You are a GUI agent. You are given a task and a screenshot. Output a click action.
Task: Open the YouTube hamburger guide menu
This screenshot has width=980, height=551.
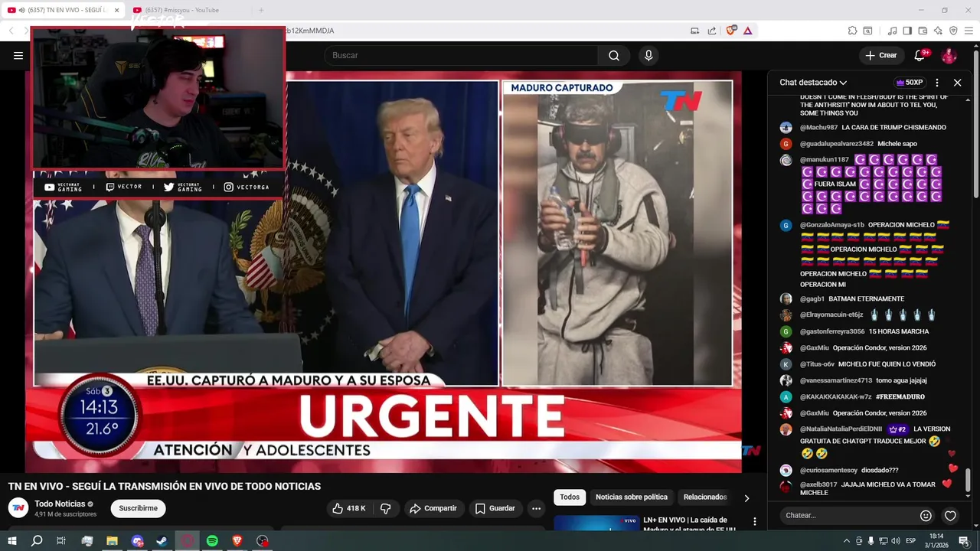(18, 55)
